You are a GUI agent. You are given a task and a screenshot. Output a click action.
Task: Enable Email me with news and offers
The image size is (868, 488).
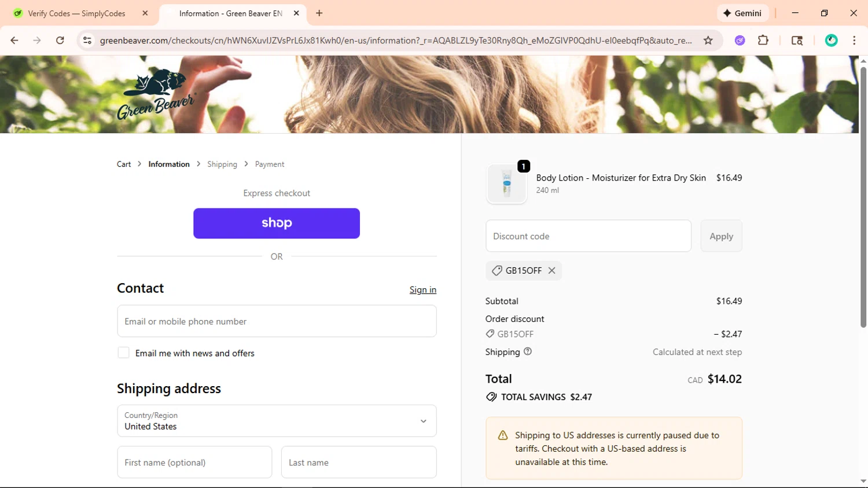(123, 353)
